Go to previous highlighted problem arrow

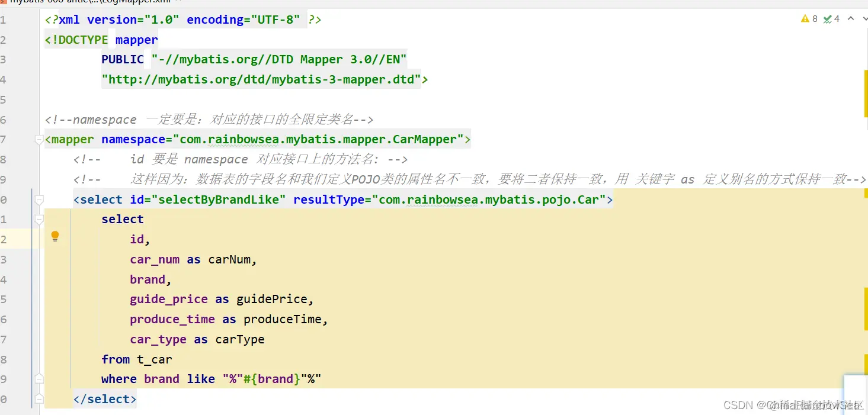pyautogui.click(x=851, y=19)
